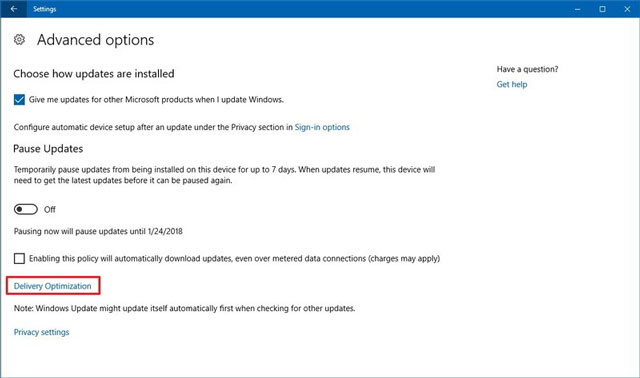Image resolution: width=640 pixels, height=378 pixels.
Task: Turn on the Pause Updates toggle
Action: [26, 209]
